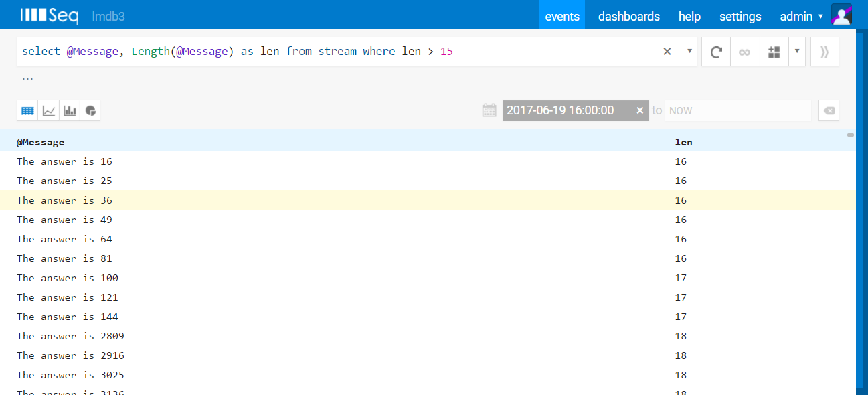Switch to the dashboards section
This screenshot has width=868, height=395.
pyautogui.click(x=628, y=16)
